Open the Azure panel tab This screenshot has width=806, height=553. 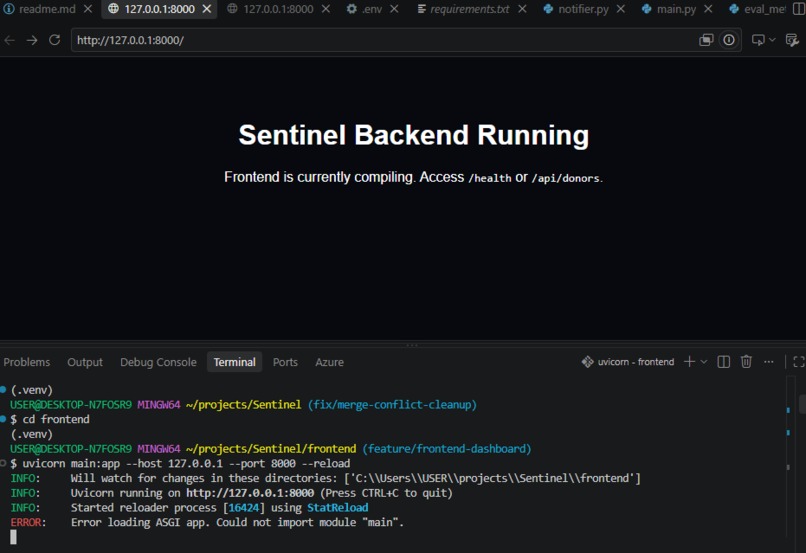pyautogui.click(x=329, y=362)
